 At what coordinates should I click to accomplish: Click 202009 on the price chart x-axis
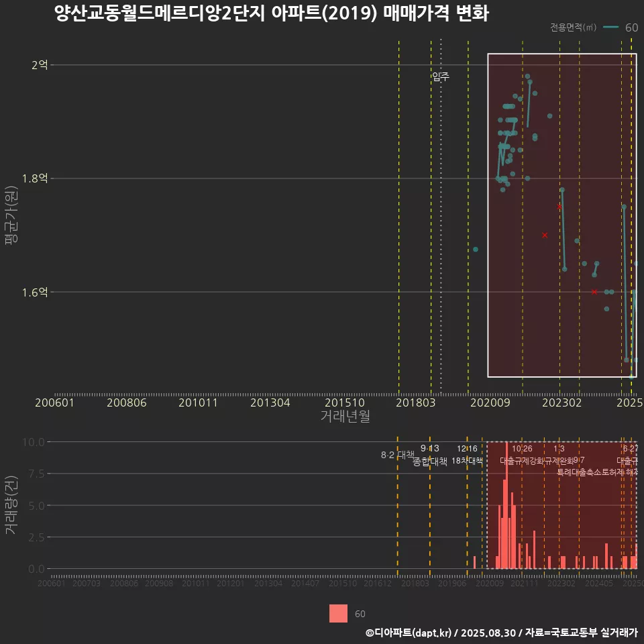pos(490,402)
